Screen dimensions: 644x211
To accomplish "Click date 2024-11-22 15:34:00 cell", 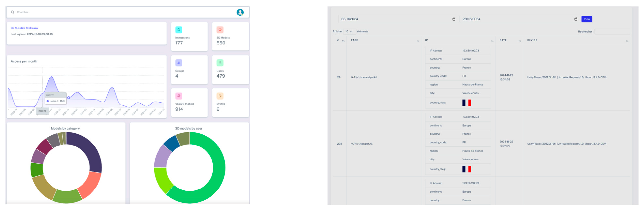I will pyautogui.click(x=506, y=144).
